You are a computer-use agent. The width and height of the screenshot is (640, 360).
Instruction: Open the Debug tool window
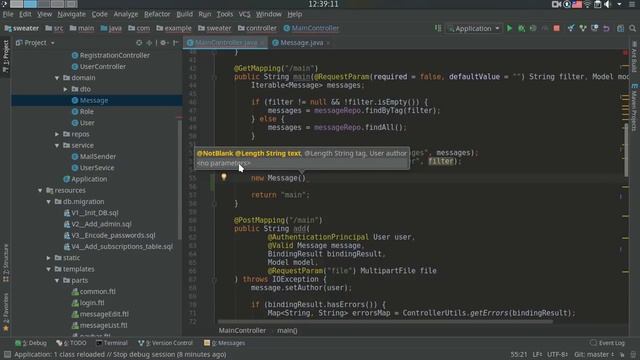pyautogui.click(x=31, y=343)
